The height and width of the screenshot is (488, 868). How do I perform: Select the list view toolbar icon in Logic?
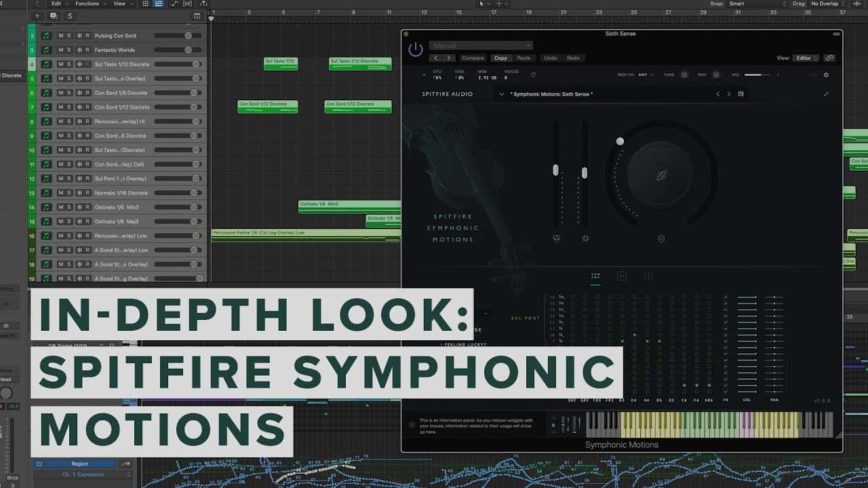(x=158, y=3)
